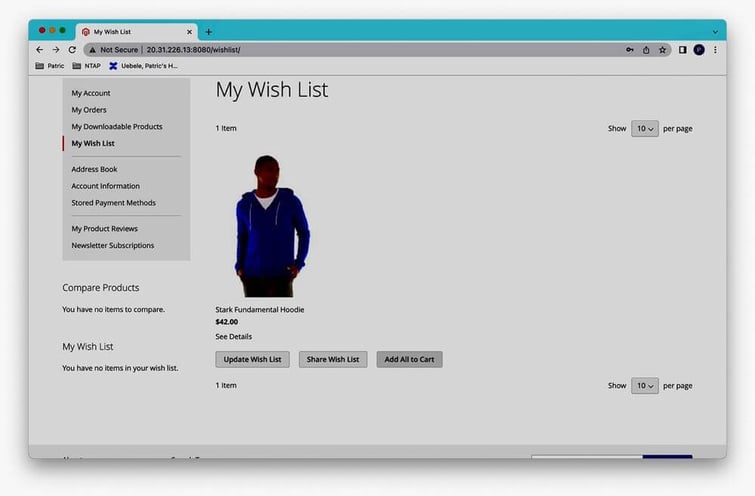This screenshot has width=755, height=496.
Task: Click the saved passwords key icon
Action: (x=630, y=49)
